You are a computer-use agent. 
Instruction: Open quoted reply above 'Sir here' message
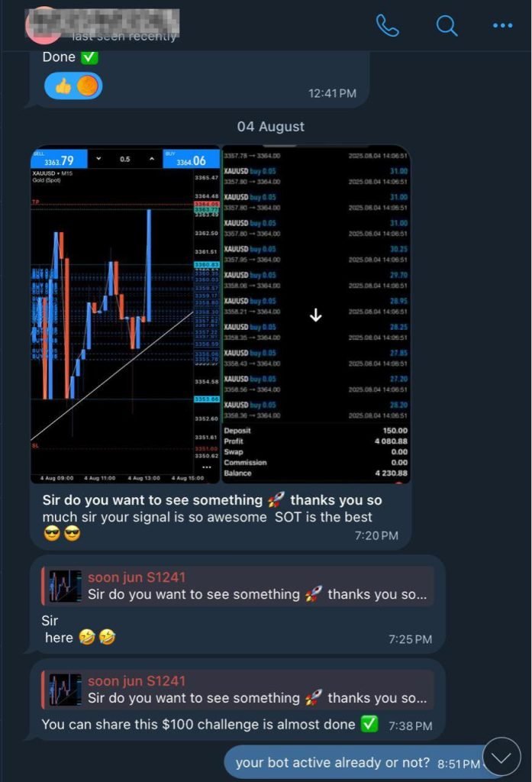pyautogui.click(x=238, y=586)
